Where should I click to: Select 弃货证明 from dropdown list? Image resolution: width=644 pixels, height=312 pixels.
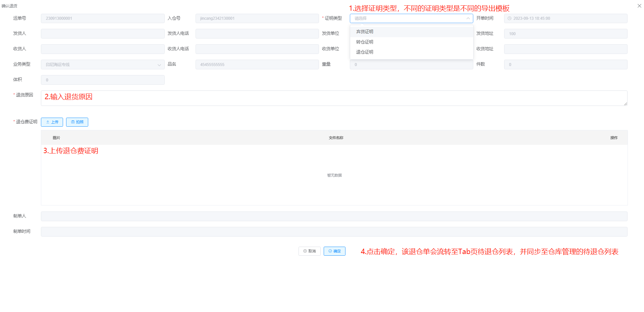tap(365, 32)
